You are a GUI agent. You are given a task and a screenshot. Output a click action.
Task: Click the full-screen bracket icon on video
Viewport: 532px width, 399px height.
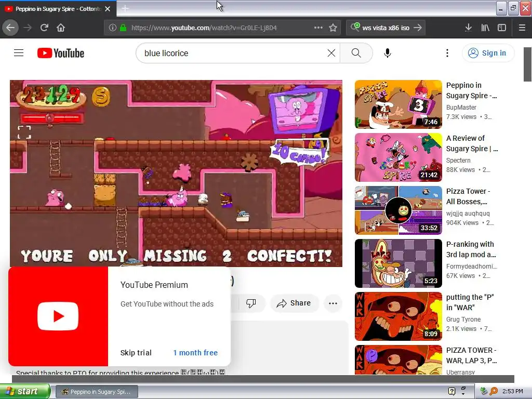[24, 132]
